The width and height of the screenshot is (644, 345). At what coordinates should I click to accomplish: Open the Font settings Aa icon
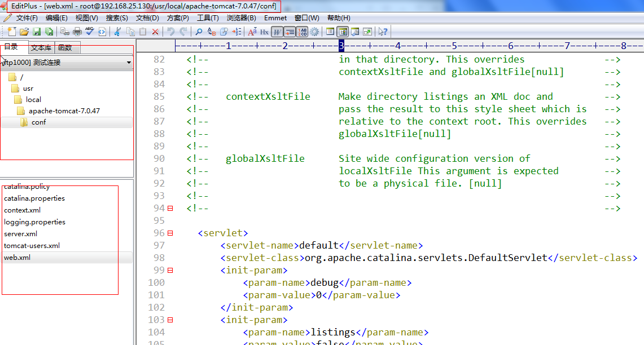pyautogui.click(x=252, y=32)
